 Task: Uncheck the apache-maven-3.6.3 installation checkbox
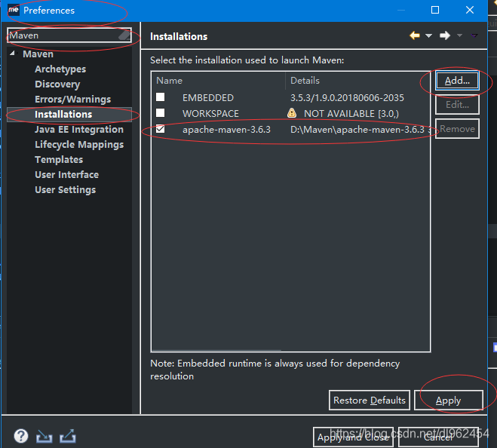(161, 129)
